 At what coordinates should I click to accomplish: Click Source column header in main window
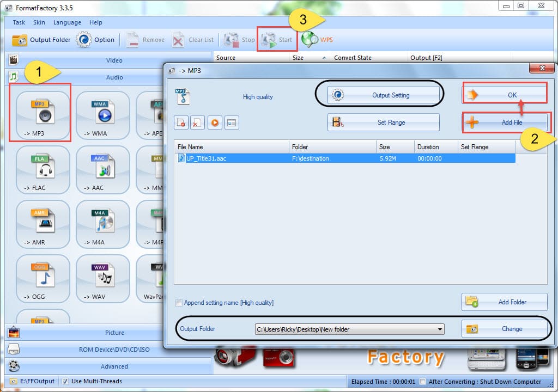click(x=251, y=58)
